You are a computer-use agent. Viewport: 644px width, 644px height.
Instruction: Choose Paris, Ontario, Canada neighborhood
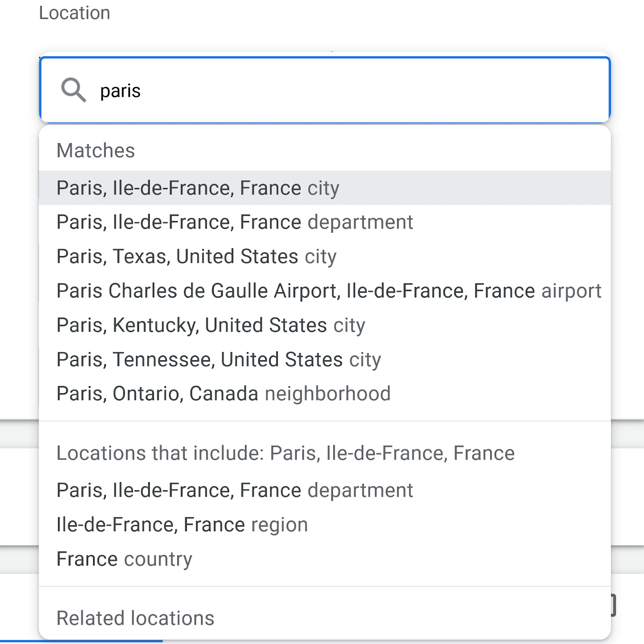pos(224,393)
